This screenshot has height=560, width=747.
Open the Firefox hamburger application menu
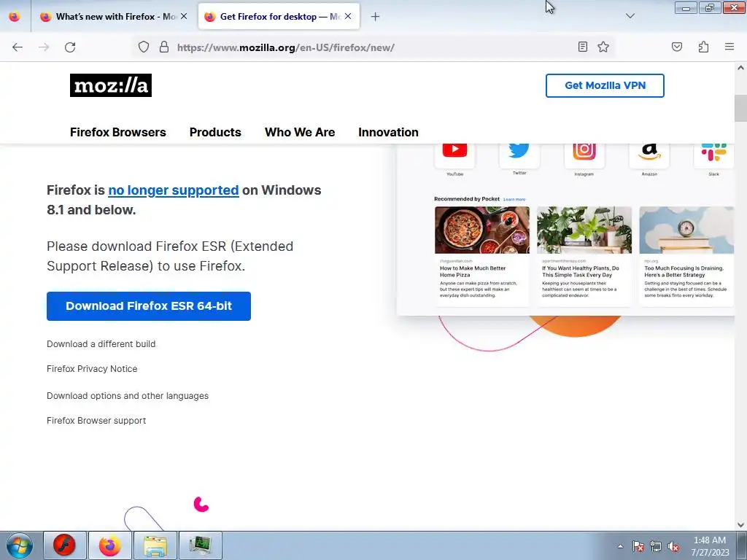point(729,47)
